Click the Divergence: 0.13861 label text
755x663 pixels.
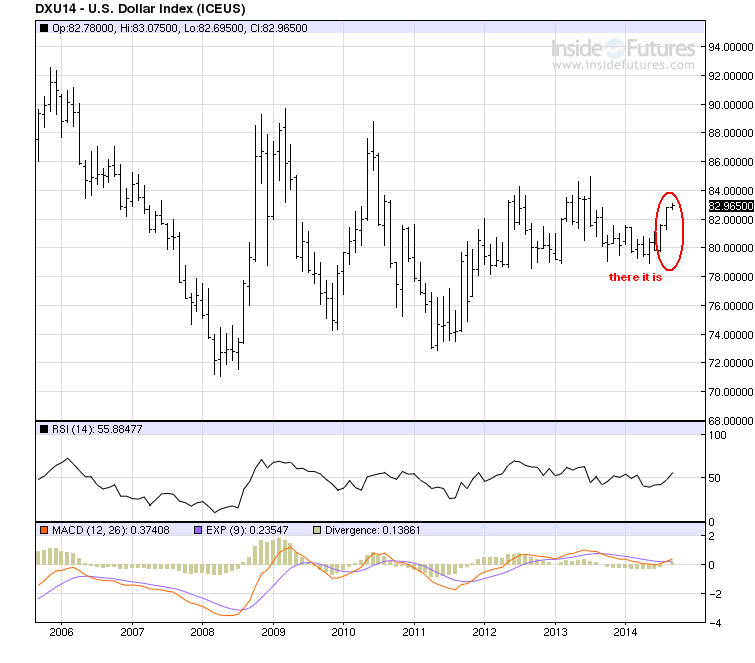[373, 530]
